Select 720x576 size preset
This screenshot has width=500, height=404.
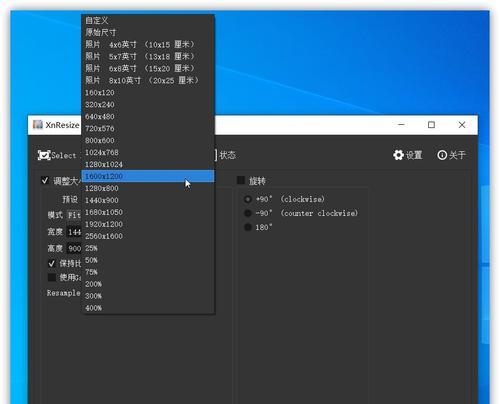point(148,129)
